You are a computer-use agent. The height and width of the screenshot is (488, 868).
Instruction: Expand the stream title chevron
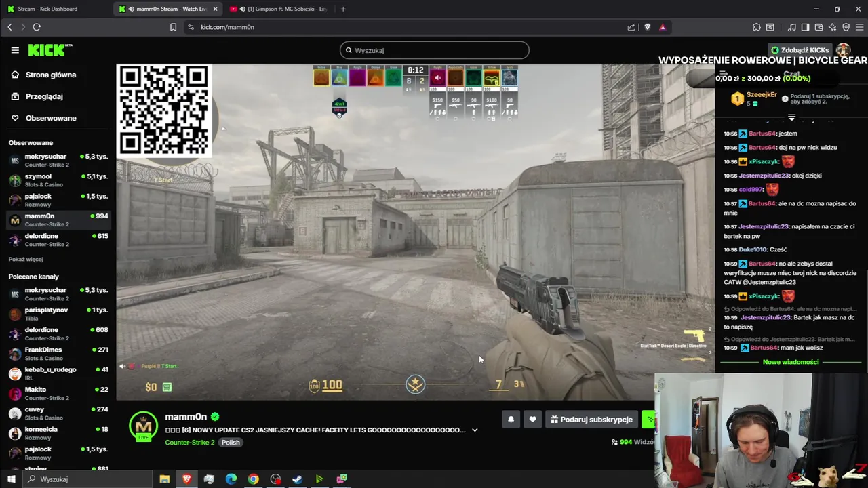point(475,430)
